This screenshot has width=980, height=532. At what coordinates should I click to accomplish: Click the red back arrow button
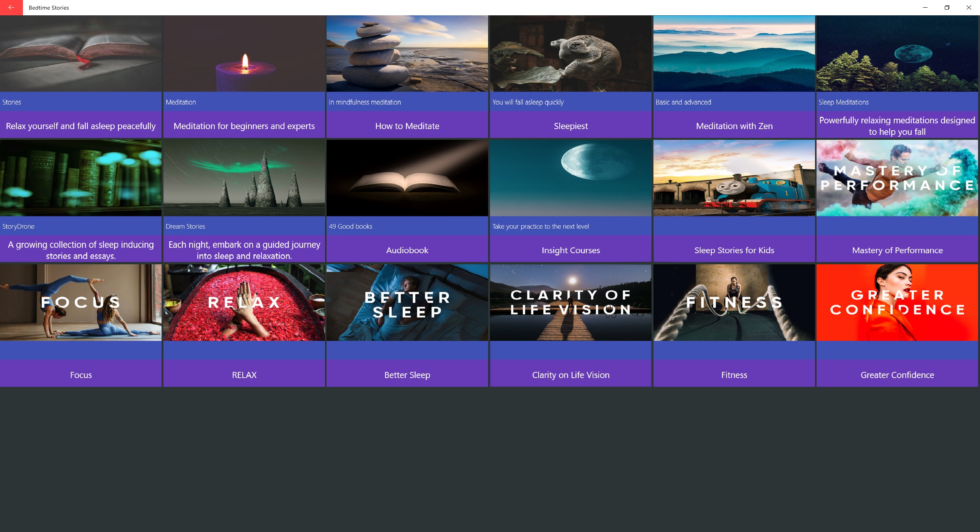pyautogui.click(x=11, y=7)
